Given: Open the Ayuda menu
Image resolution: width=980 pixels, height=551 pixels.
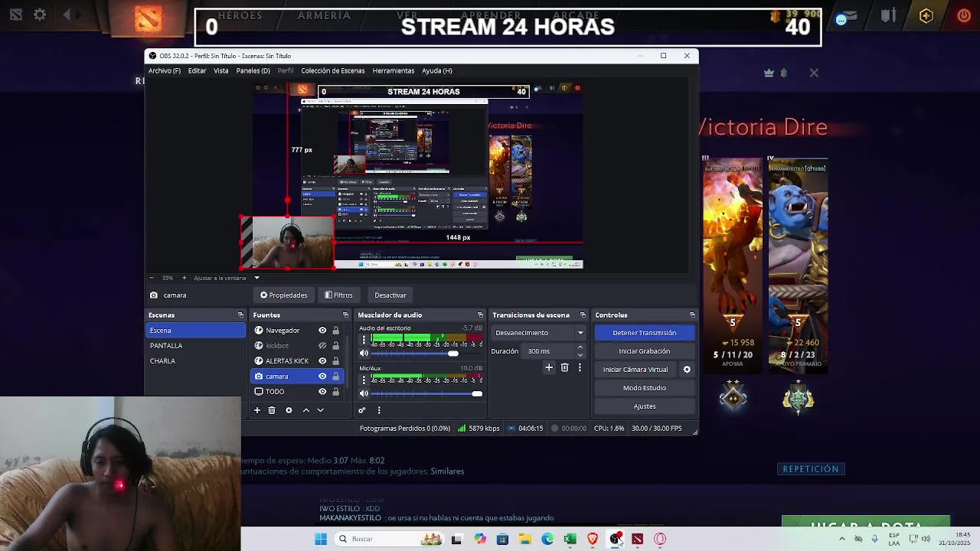Looking at the screenshot, I should click(x=436, y=70).
